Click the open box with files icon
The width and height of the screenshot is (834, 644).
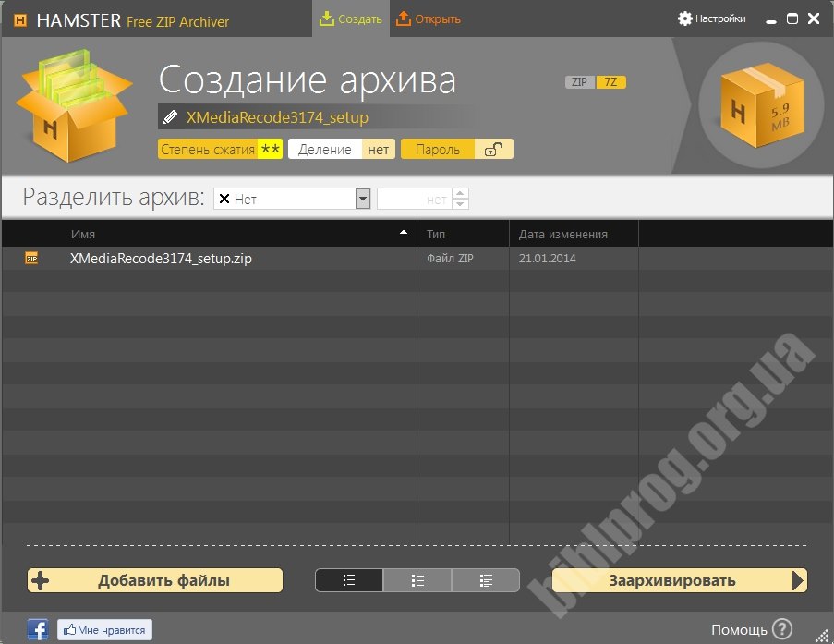73,105
